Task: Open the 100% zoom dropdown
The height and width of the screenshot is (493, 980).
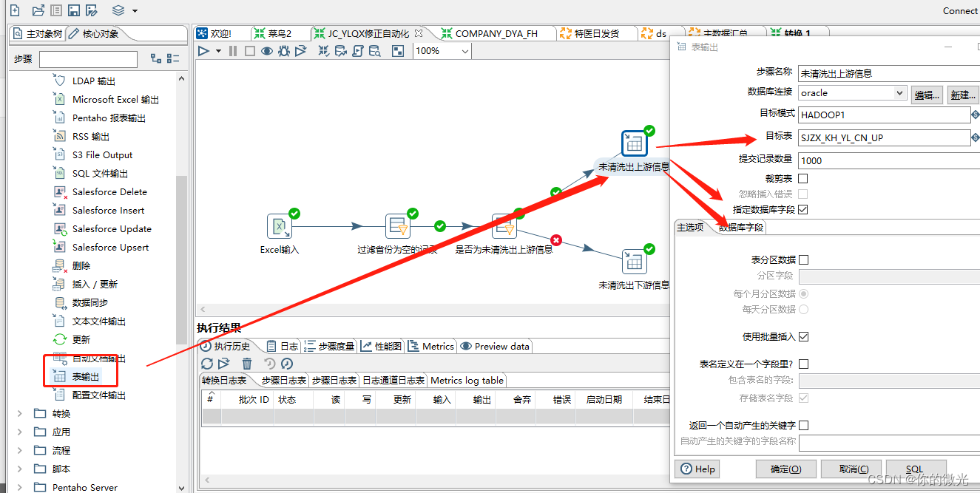Action: [464, 51]
